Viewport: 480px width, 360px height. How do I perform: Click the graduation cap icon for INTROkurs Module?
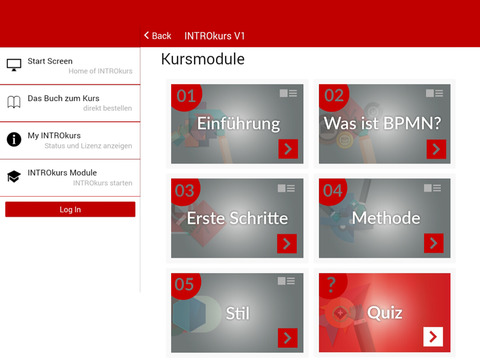pos(14,176)
